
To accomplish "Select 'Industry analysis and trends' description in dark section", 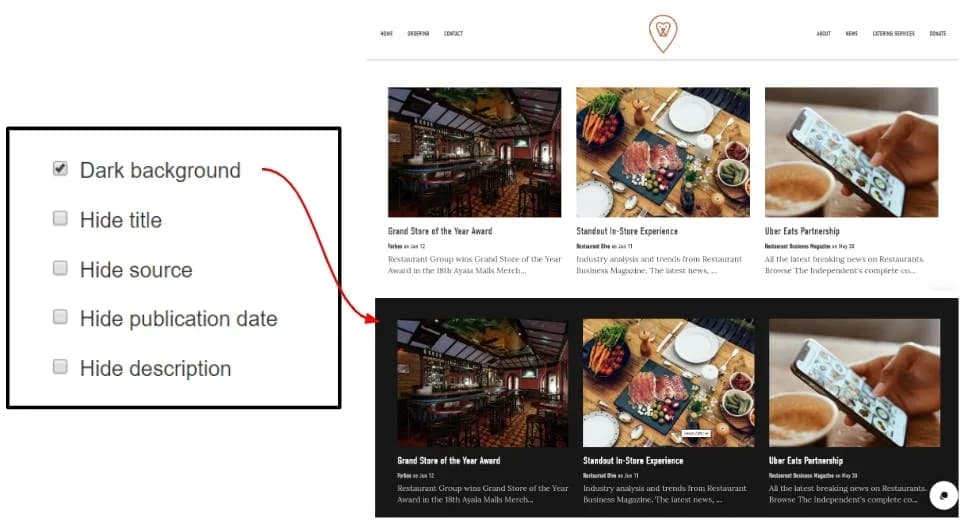I will [665, 494].
